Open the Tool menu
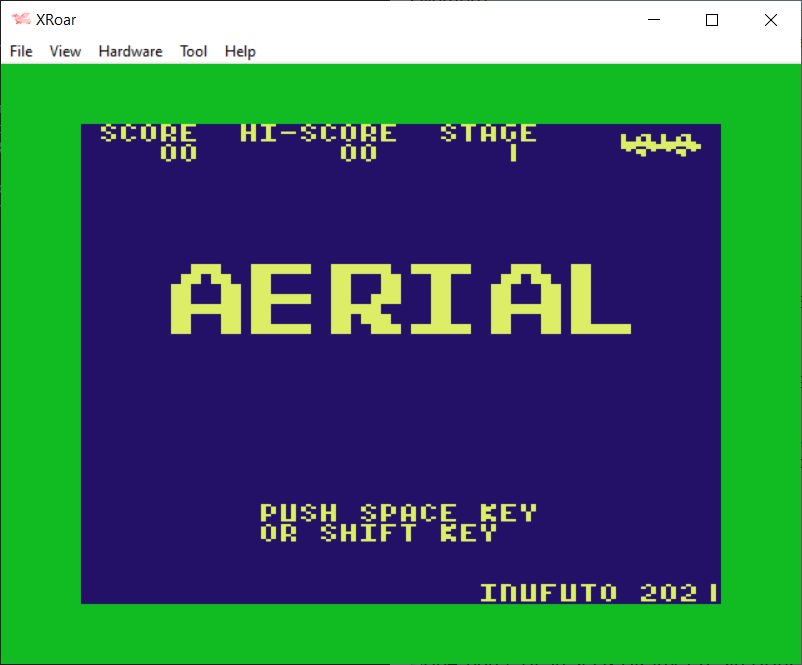The image size is (802, 665). coord(193,51)
